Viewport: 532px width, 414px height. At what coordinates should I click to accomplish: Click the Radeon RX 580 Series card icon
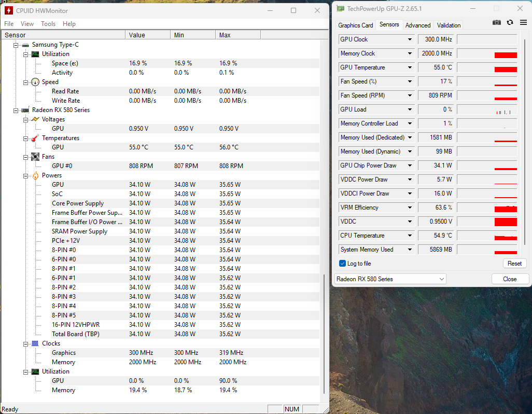(x=25, y=111)
